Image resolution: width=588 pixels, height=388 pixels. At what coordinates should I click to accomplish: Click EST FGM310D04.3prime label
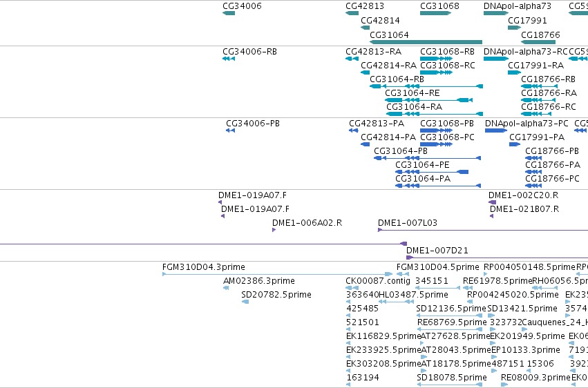click(204, 267)
